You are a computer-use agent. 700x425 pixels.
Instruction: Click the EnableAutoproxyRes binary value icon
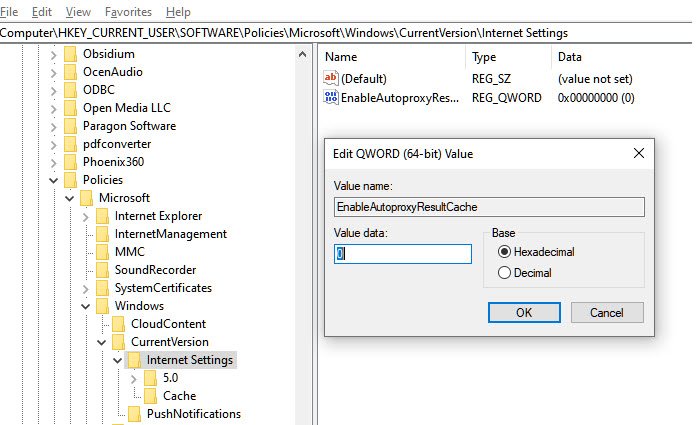tap(331, 97)
